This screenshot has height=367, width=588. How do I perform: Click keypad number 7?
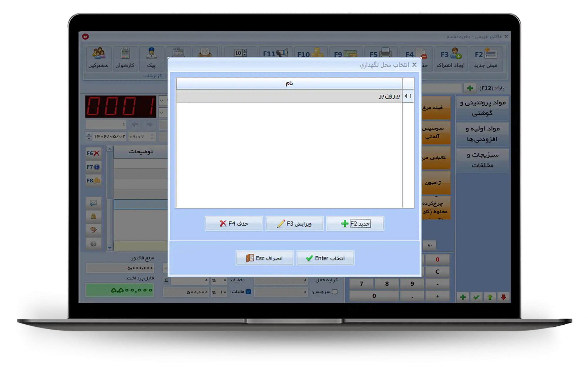pos(362,284)
